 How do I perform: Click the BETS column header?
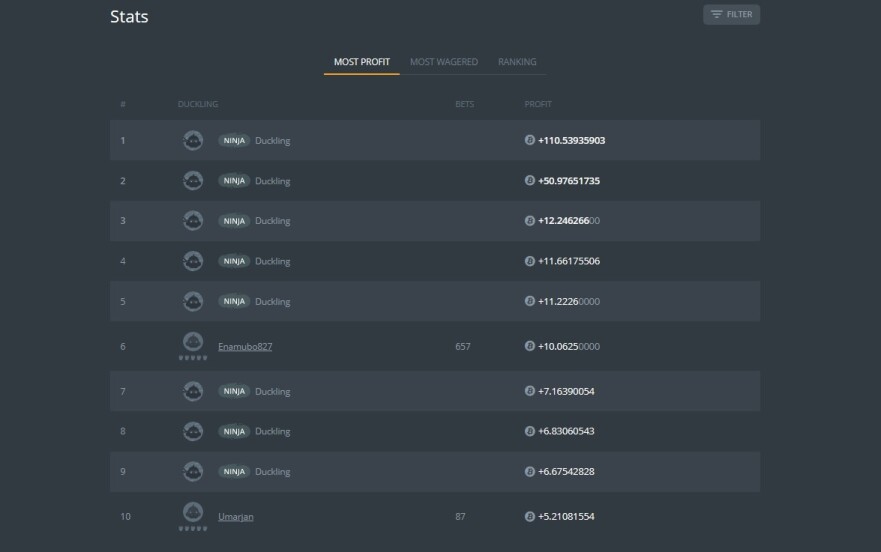(x=464, y=104)
